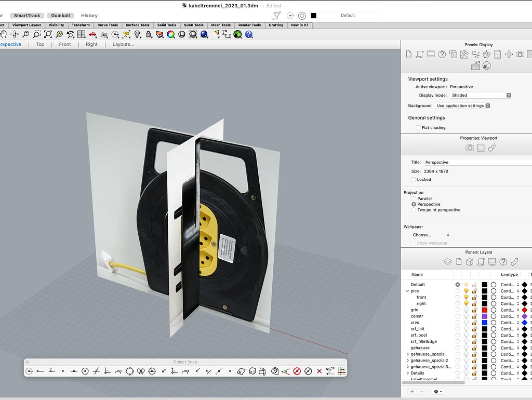This screenshot has width=532, height=400.
Task: Expand the Details layer group
Action: (407, 373)
